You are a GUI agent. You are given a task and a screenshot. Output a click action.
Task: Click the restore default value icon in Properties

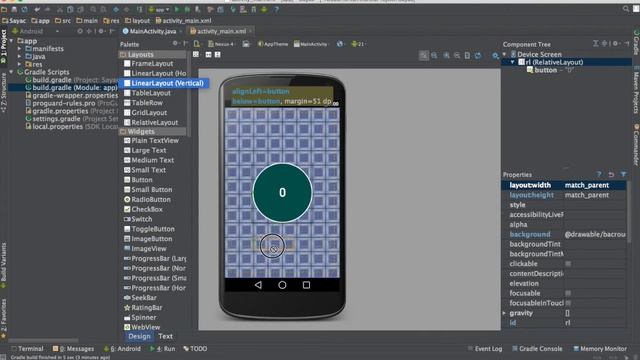(611, 174)
